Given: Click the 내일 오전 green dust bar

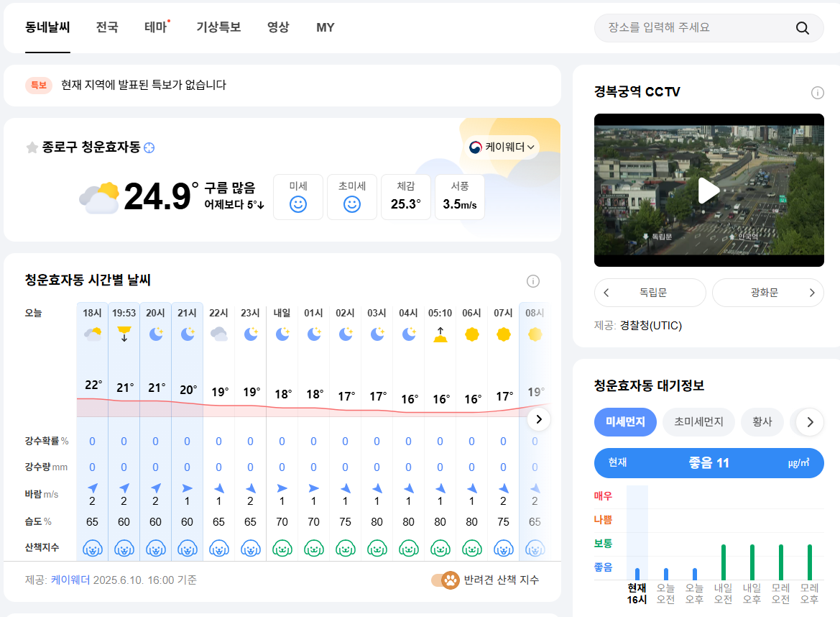Looking at the screenshot, I should [723, 562].
